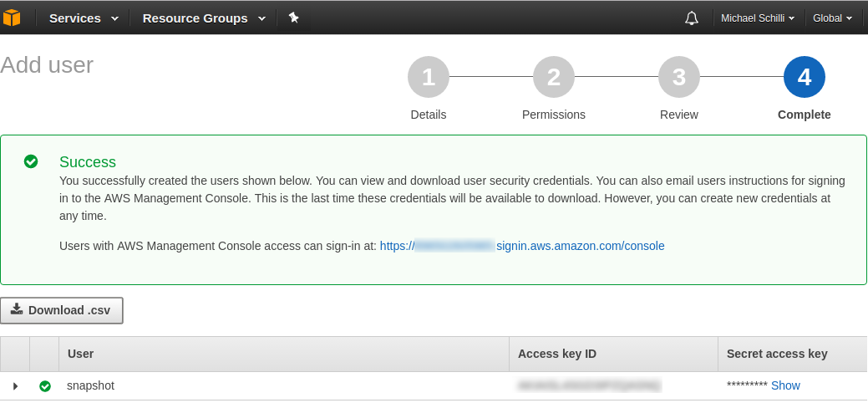Open the Global region dropdown
868x403 pixels.
click(832, 18)
